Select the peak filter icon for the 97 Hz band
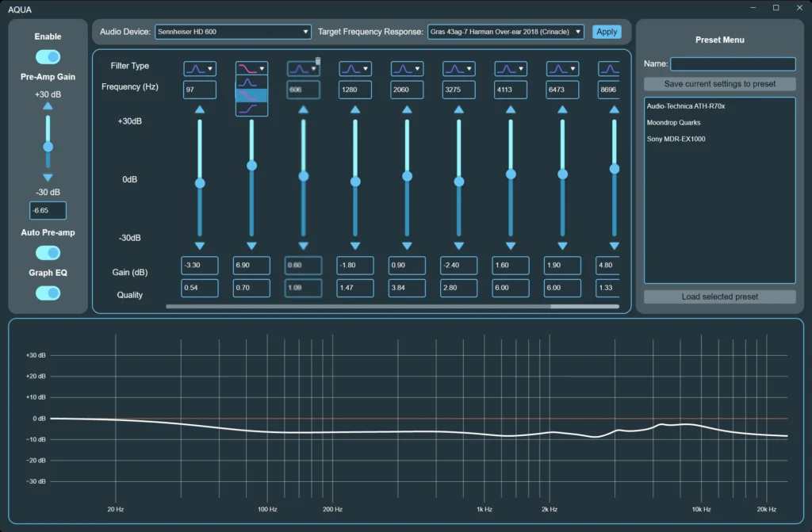 click(199, 68)
